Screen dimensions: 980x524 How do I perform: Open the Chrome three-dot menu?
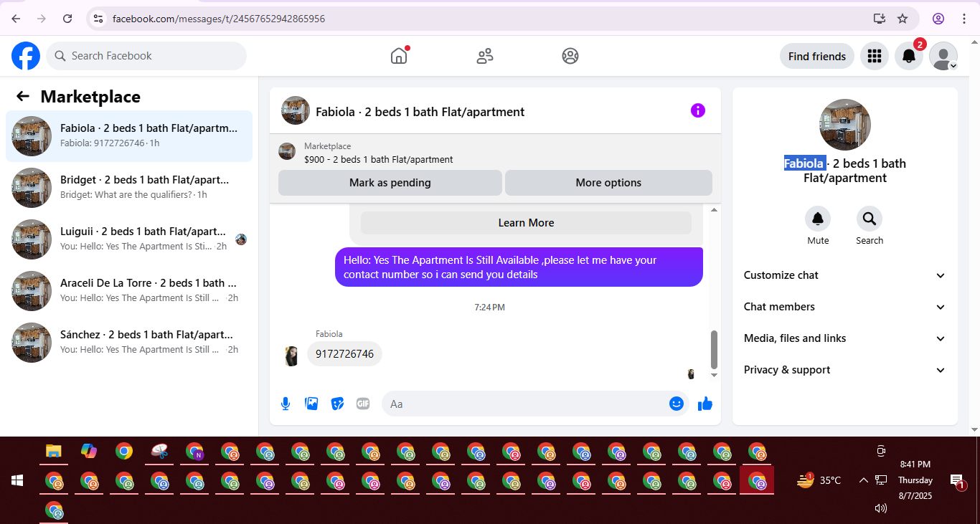pos(964,19)
